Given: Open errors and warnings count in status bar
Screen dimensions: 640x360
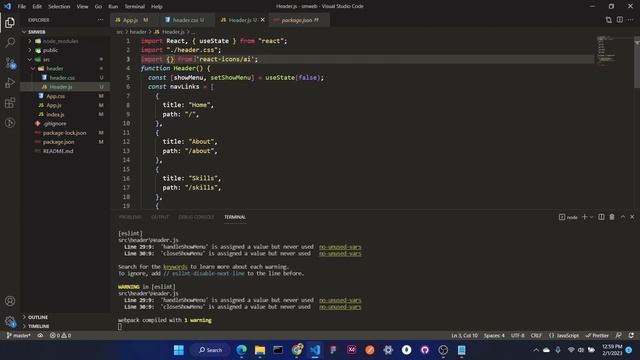Looking at the screenshot, I should (x=60, y=336).
